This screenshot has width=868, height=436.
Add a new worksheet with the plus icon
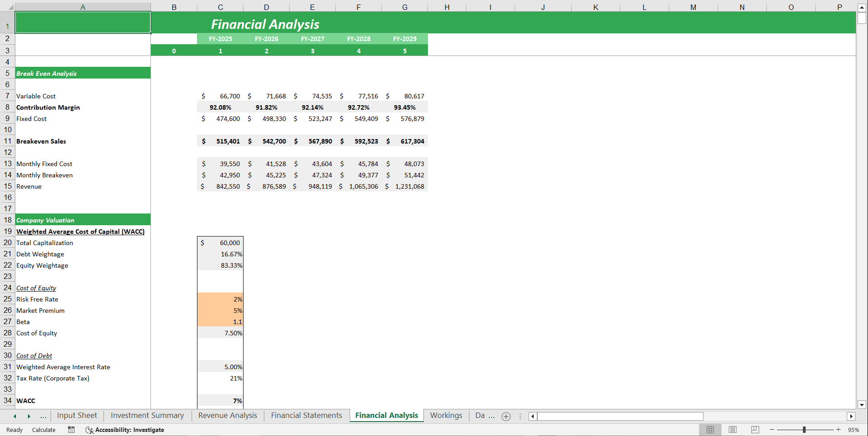coord(506,416)
